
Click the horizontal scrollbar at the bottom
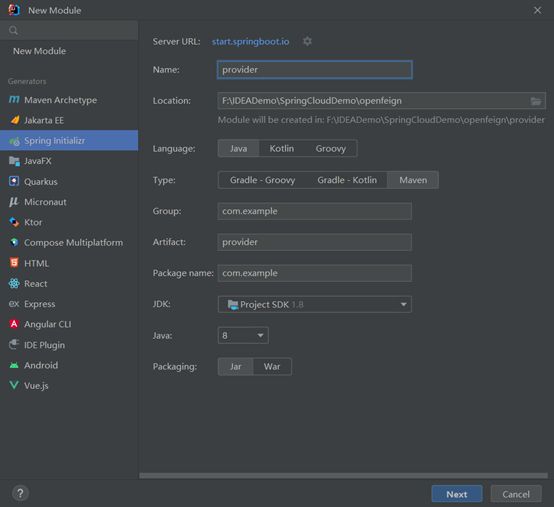pyautogui.click(x=343, y=476)
